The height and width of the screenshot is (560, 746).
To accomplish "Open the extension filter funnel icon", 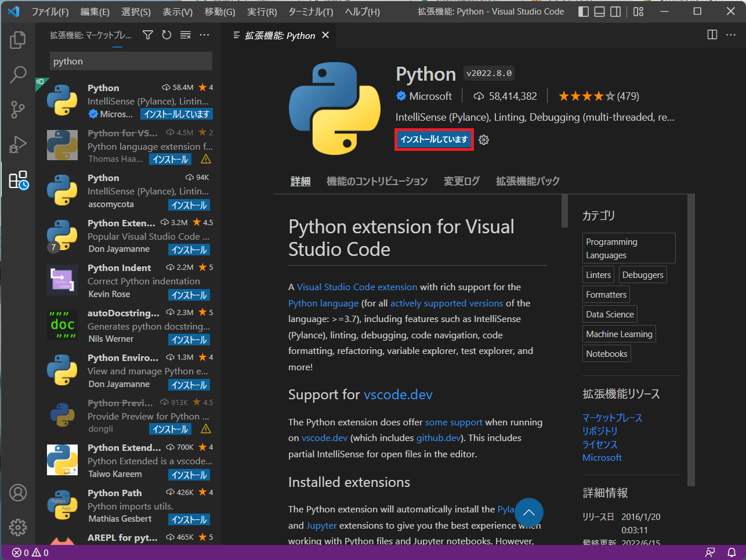I will (147, 34).
